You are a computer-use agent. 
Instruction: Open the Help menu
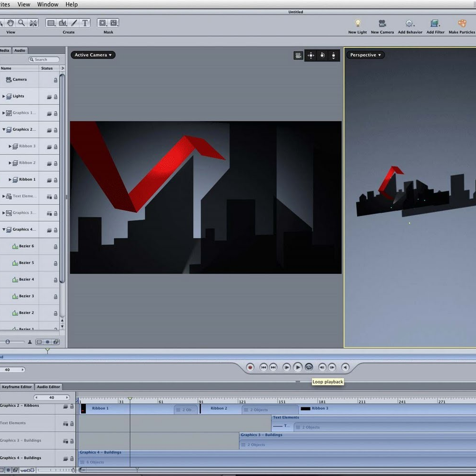pyautogui.click(x=71, y=4)
